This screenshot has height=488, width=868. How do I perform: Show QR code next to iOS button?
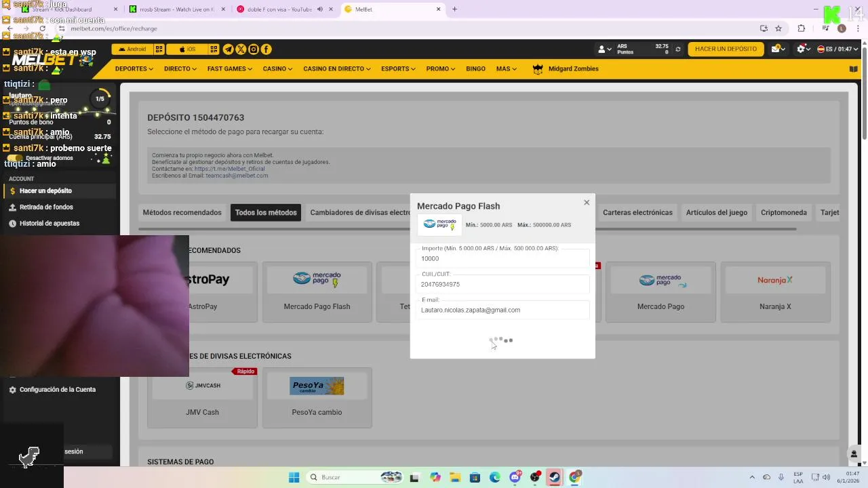214,49
